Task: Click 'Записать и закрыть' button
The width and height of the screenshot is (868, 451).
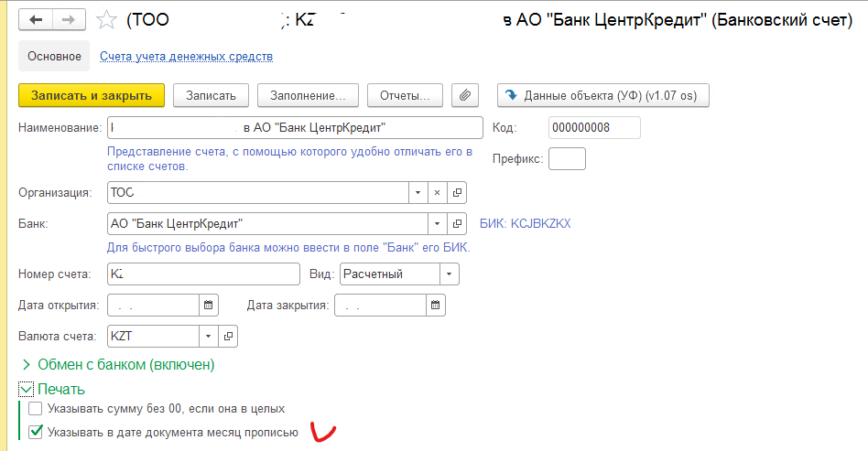Action: (92, 95)
